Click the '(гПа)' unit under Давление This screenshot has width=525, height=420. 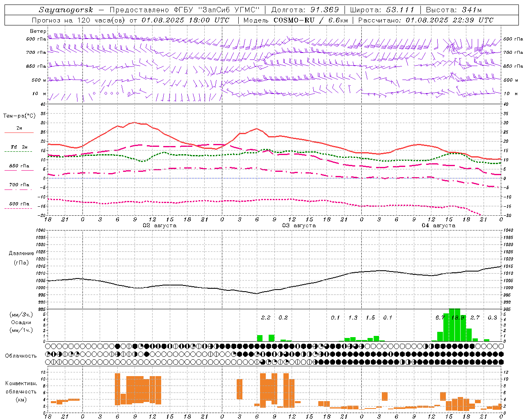click(21, 263)
